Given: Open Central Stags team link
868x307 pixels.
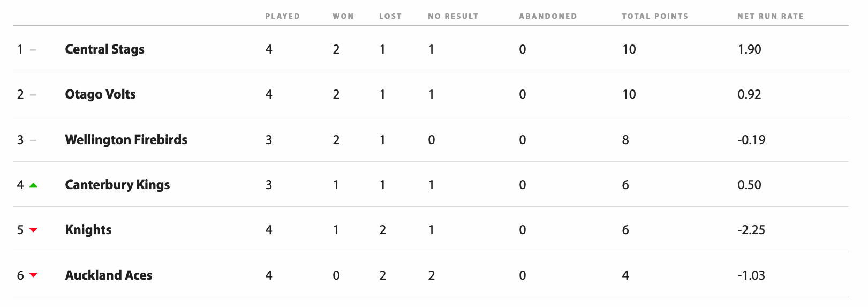Looking at the screenshot, I should 105,49.
